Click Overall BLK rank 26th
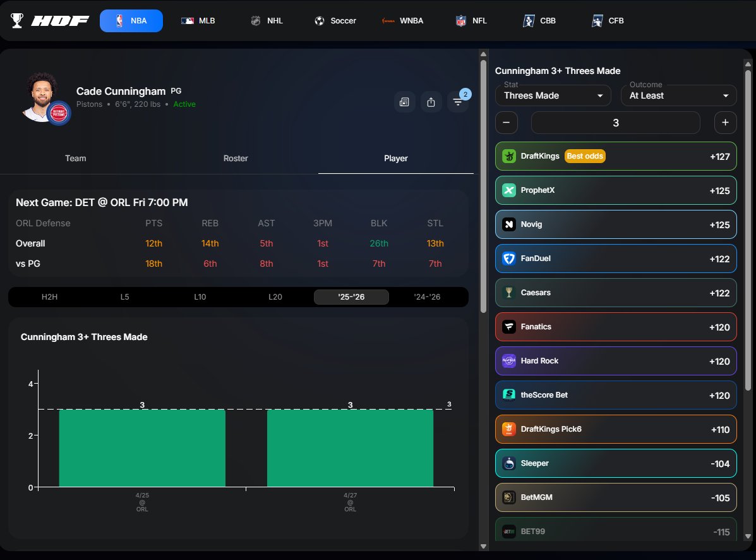Image resolution: width=756 pixels, height=560 pixels. click(x=379, y=243)
